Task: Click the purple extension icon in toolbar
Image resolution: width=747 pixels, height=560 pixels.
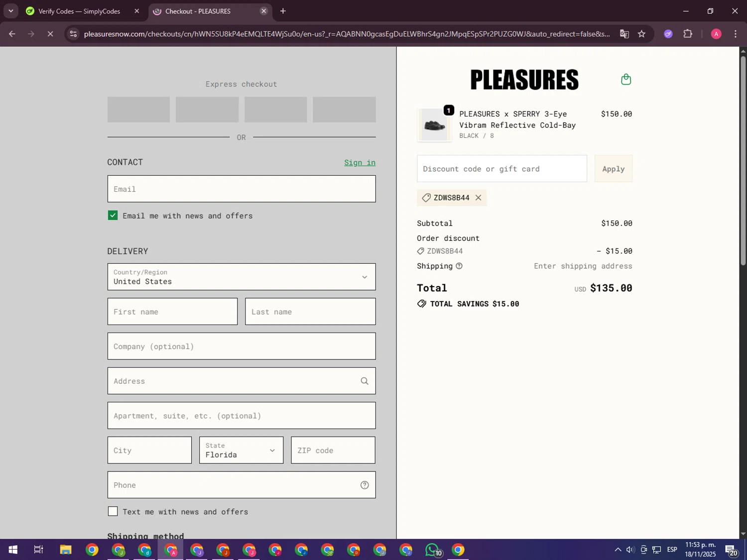Action: click(x=668, y=34)
